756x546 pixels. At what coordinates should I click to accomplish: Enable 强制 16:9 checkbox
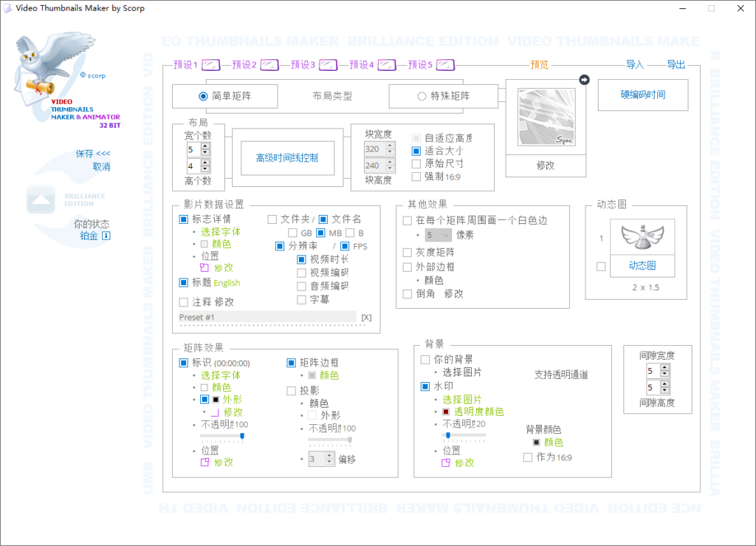click(416, 177)
